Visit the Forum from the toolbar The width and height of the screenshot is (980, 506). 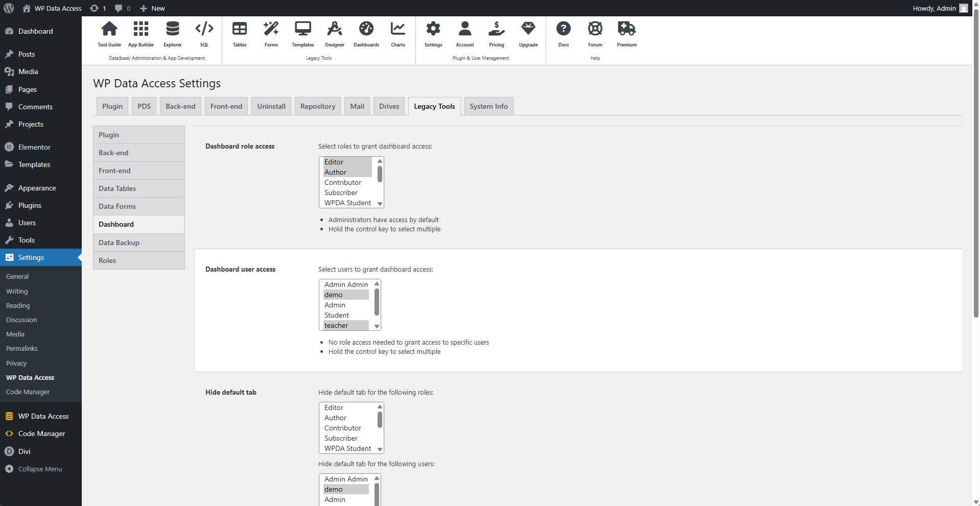[595, 33]
